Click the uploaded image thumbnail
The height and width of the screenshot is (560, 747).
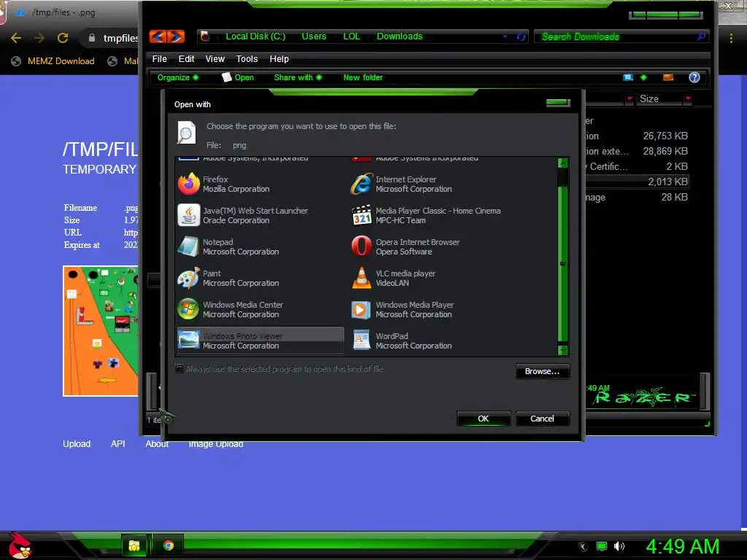coord(101,331)
